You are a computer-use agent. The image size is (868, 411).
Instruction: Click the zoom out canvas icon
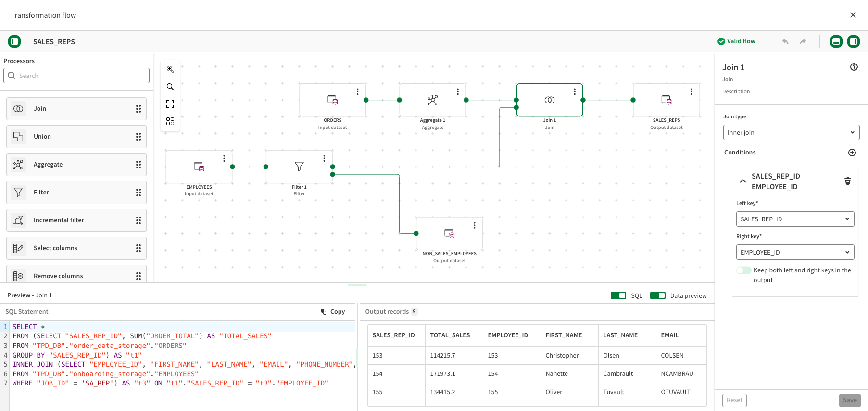click(x=170, y=87)
